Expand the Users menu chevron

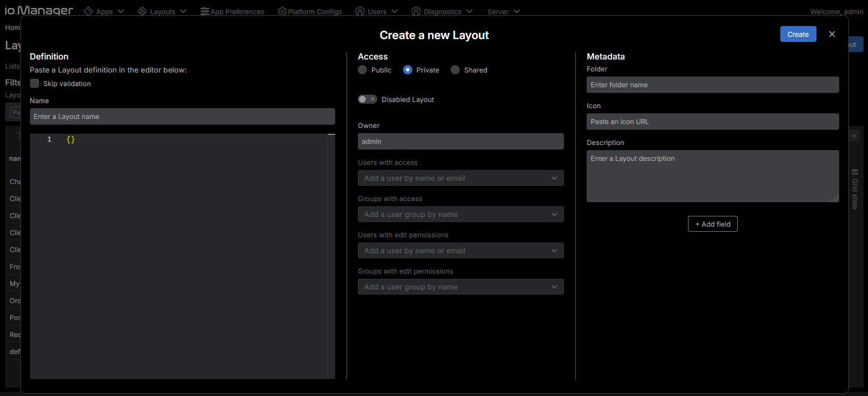point(395,11)
